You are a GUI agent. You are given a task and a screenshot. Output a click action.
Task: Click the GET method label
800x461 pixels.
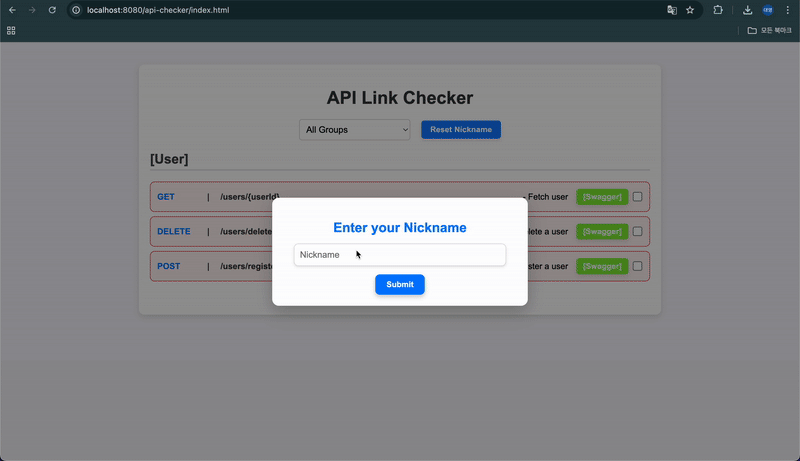point(166,197)
